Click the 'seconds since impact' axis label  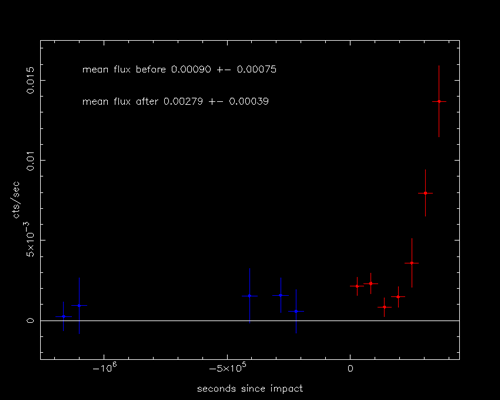[x=250, y=389]
